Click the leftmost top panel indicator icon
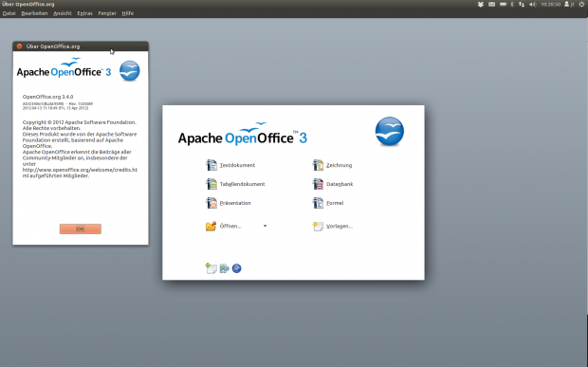Image resolution: width=588 pixels, height=367 pixels. 481,4
